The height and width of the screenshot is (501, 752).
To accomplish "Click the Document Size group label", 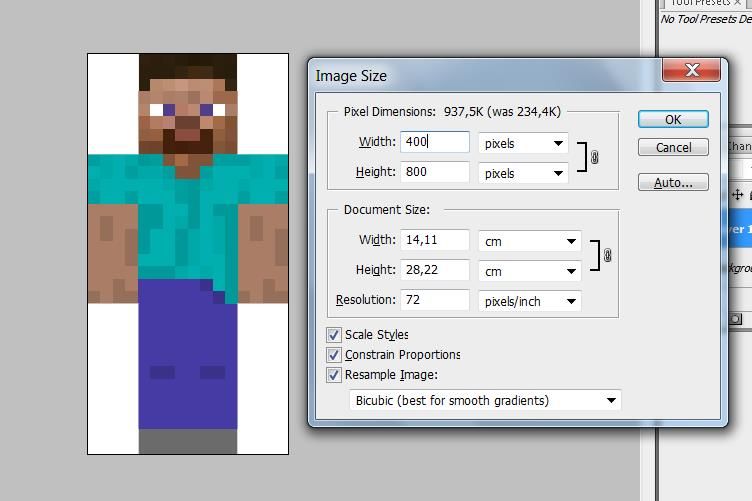I will (387, 210).
